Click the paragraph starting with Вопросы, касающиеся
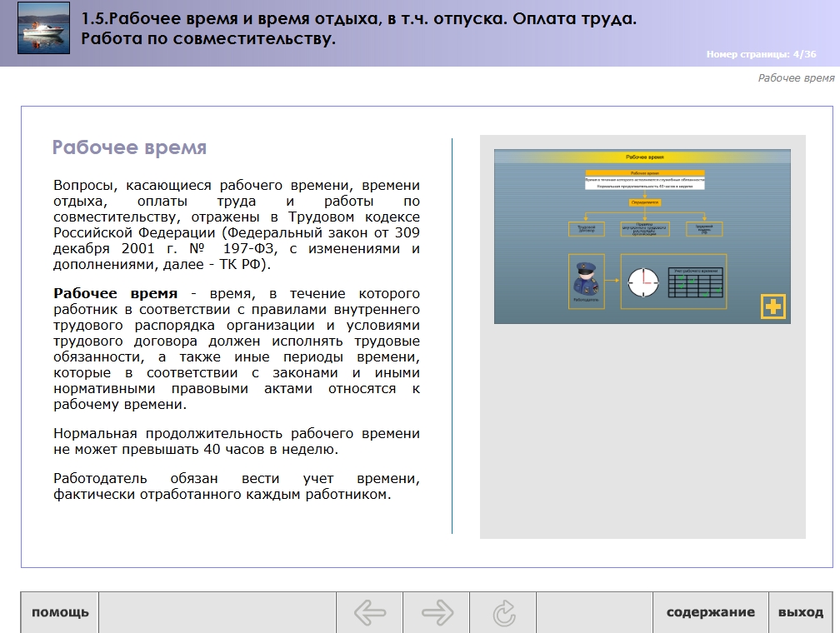The height and width of the screenshot is (633, 840). pyautogui.click(x=237, y=224)
